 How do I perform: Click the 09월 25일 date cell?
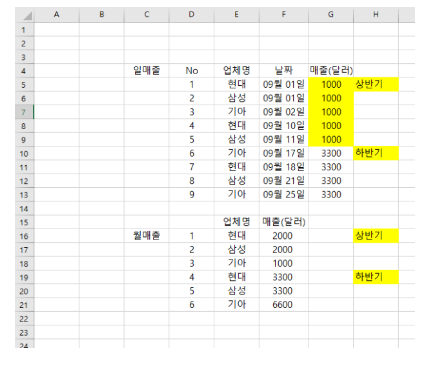pyautogui.click(x=284, y=195)
